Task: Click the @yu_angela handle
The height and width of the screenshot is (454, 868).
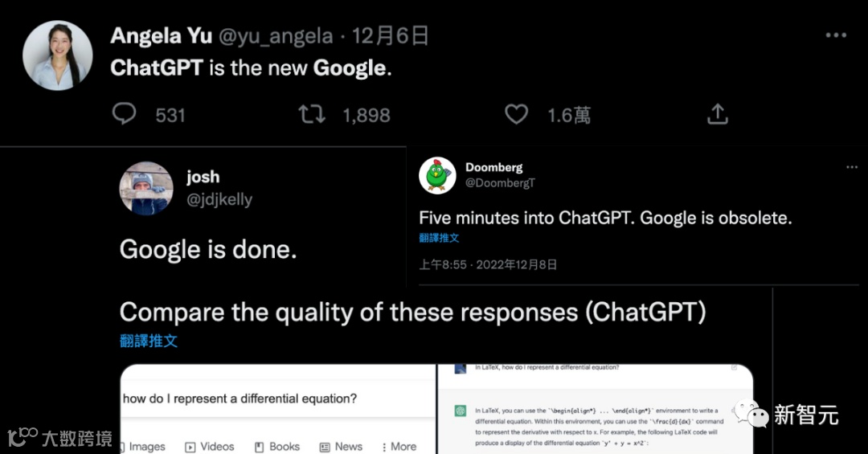Action: click(x=276, y=36)
